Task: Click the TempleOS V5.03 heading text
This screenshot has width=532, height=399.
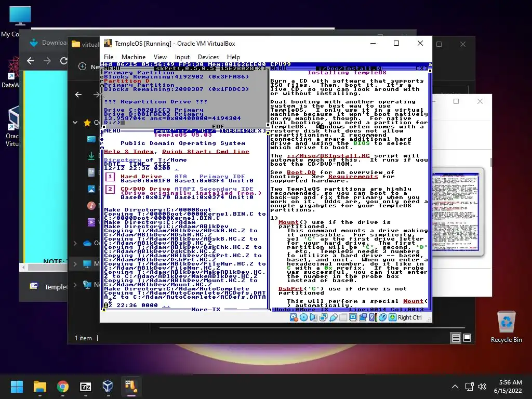Action: pos(183,135)
